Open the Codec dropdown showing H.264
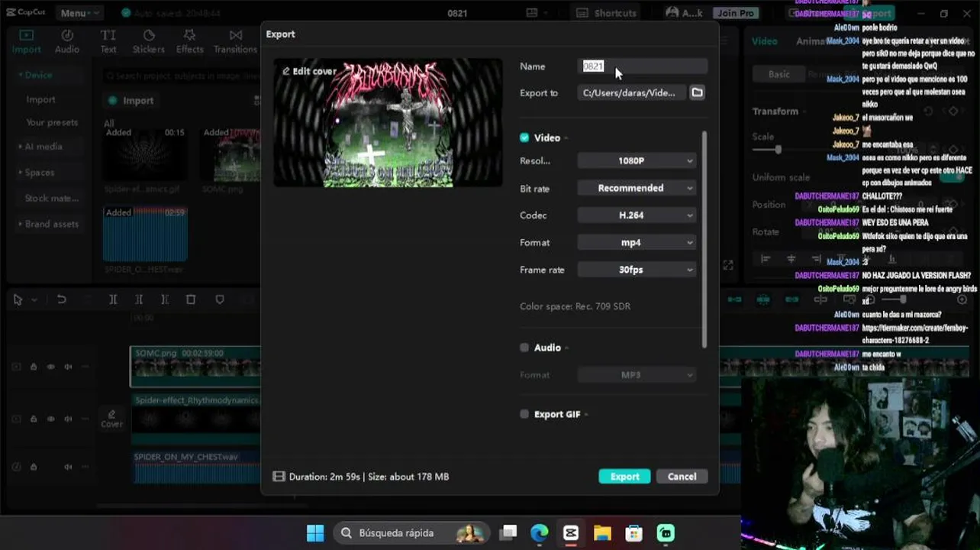This screenshot has height=550, width=980. click(x=637, y=215)
